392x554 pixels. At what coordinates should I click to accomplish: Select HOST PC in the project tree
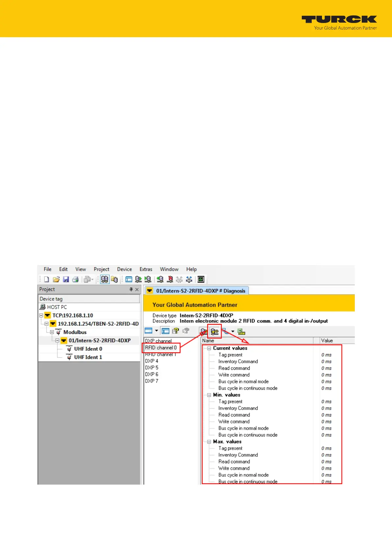pos(57,307)
